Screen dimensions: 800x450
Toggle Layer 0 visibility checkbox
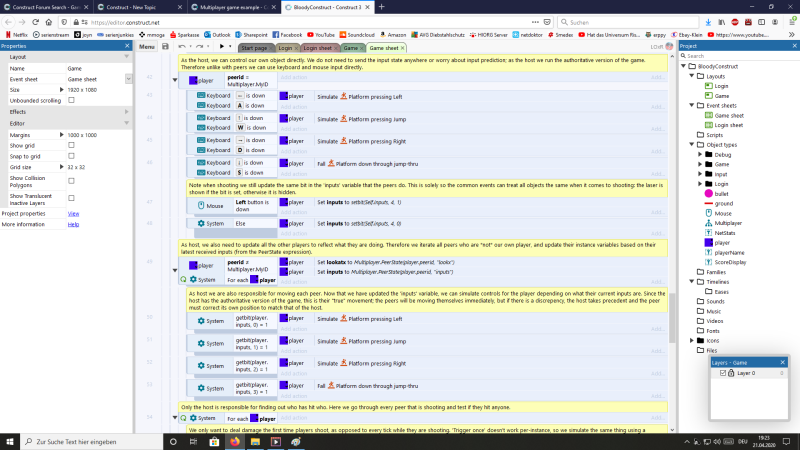pos(723,373)
